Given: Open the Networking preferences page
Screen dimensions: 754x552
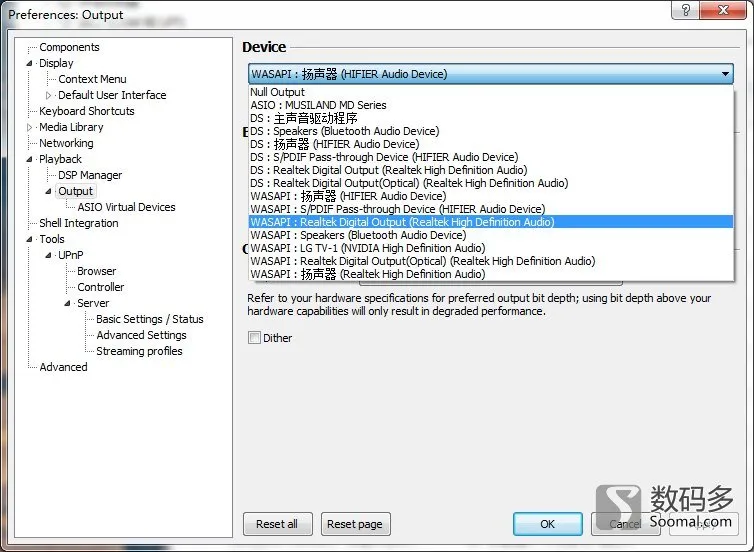Looking at the screenshot, I should pyautogui.click(x=66, y=143).
